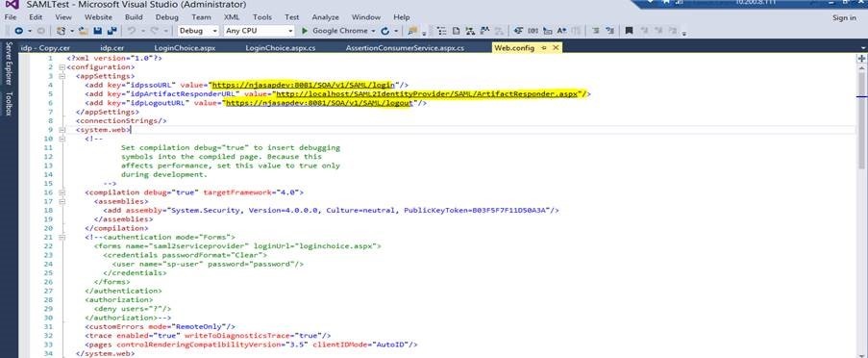Image resolution: width=868 pixels, height=358 pixels.
Task: Click the page document icon in the toolbar
Action: point(457,31)
